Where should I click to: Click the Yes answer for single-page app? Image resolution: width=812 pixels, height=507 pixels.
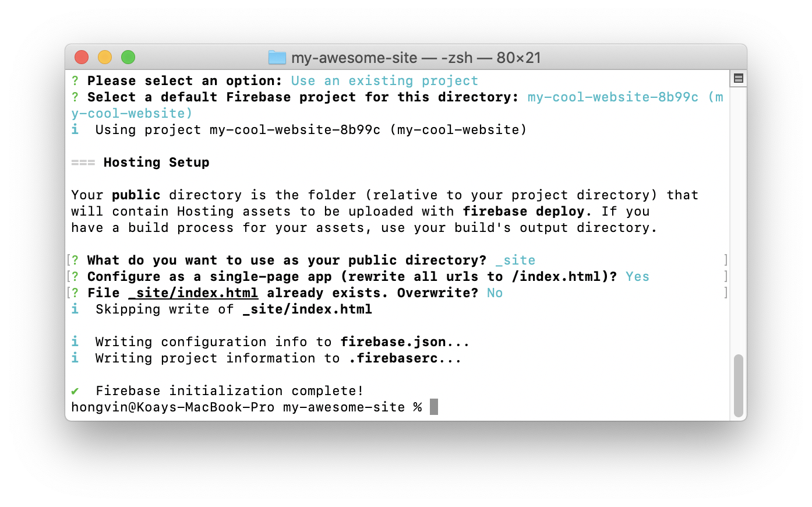tap(637, 276)
